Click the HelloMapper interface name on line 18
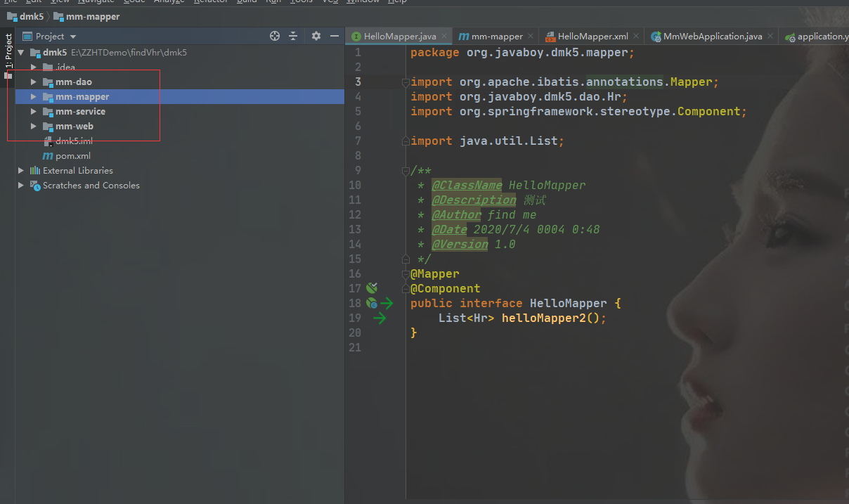Image resolution: width=849 pixels, height=504 pixels. [x=568, y=304]
